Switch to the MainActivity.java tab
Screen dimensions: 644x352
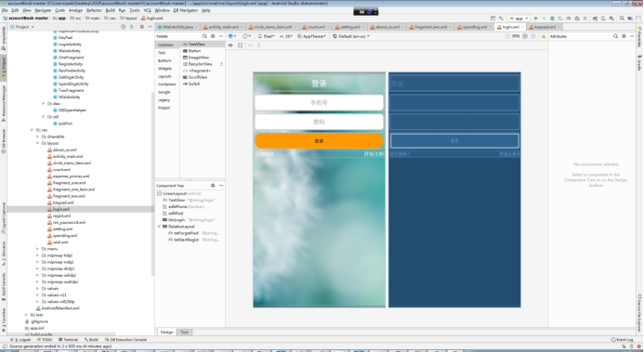177,27
